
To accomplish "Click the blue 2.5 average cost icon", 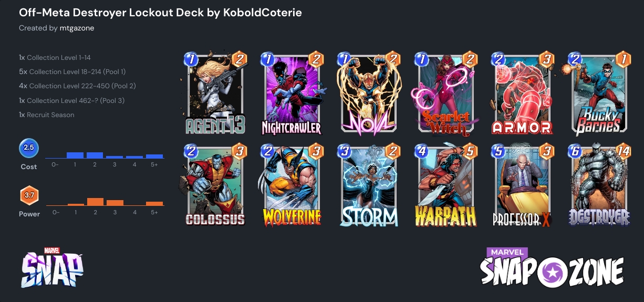I will pos(29,148).
